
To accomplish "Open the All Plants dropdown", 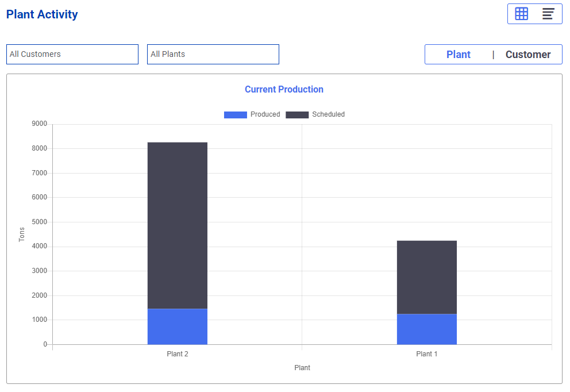I will tap(213, 54).
